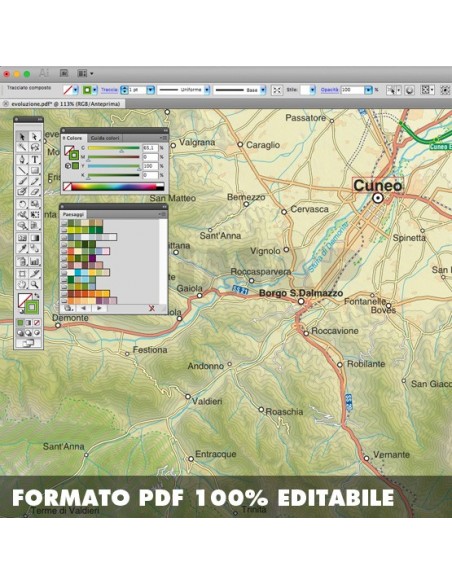Set paint mode to Color in toolbox
Image resolution: width=452 pixels, height=584 pixels.
(20, 323)
